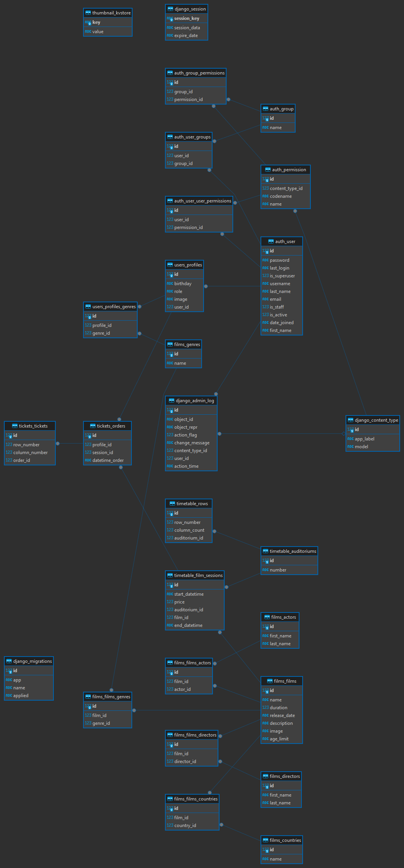Click the films_countries table title
This screenshot has height=868, width=404.
(285, 840)
